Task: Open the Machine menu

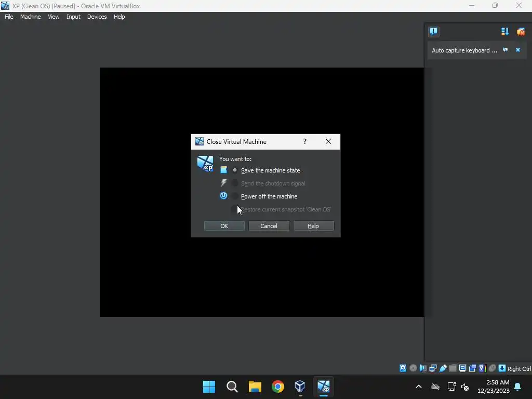Action: click(x=30, y=17)
